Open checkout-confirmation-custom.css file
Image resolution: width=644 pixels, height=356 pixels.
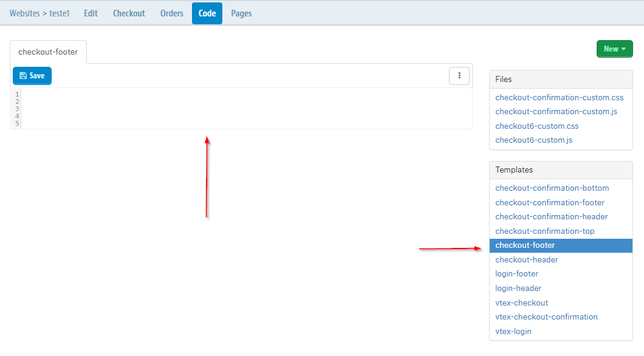(x=559, y=97)
